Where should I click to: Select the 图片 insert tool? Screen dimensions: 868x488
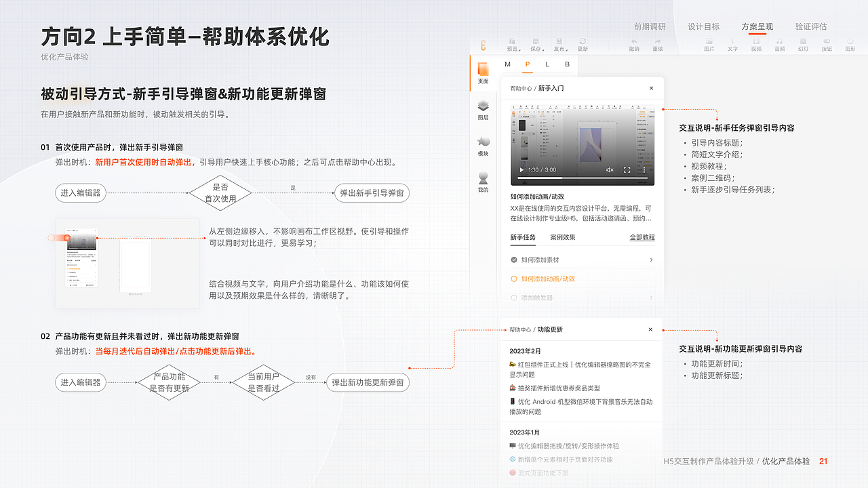pos(709,43)
